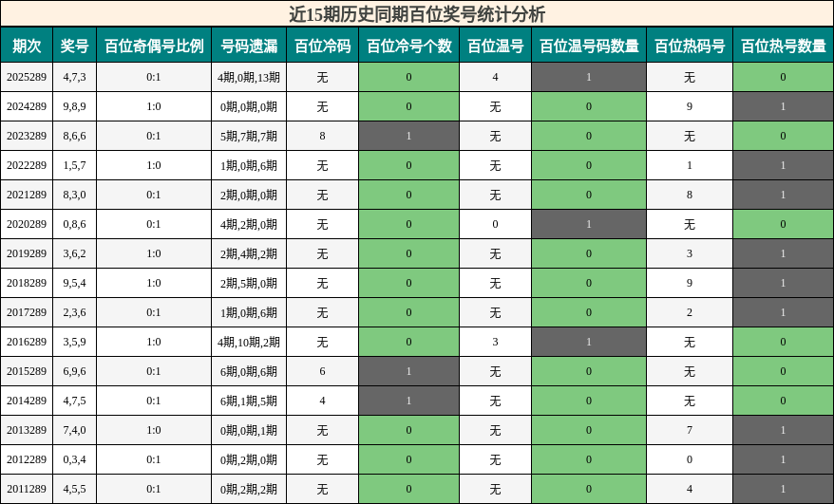Click the 百位奇偶号比例 column header
Image resolution: width=834 pixels, height=504 pixels.
point(154,47)
